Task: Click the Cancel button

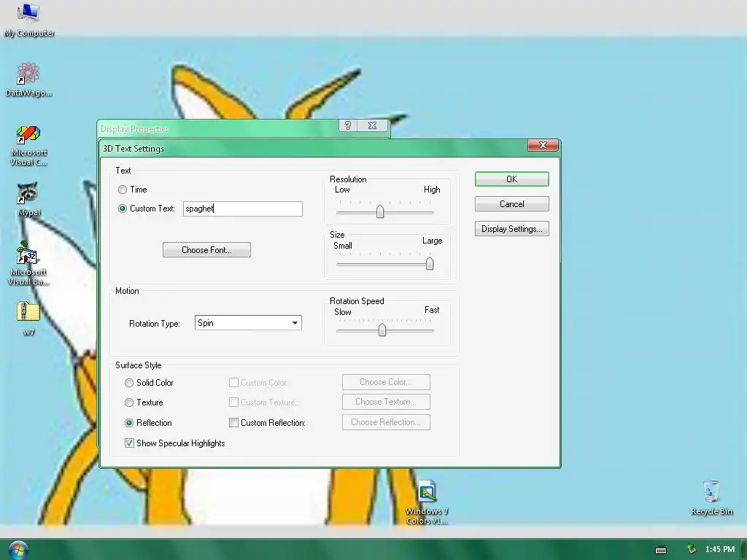Action: [x=511, y=204]
